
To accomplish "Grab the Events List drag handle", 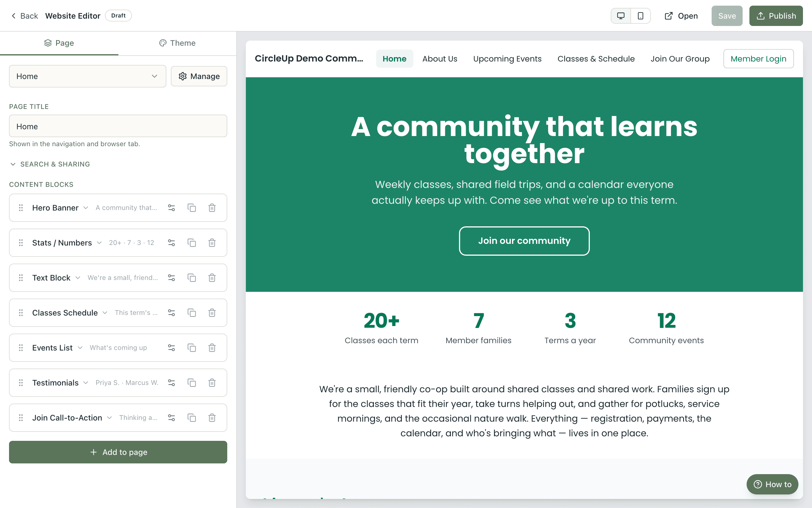I will 21,348.
